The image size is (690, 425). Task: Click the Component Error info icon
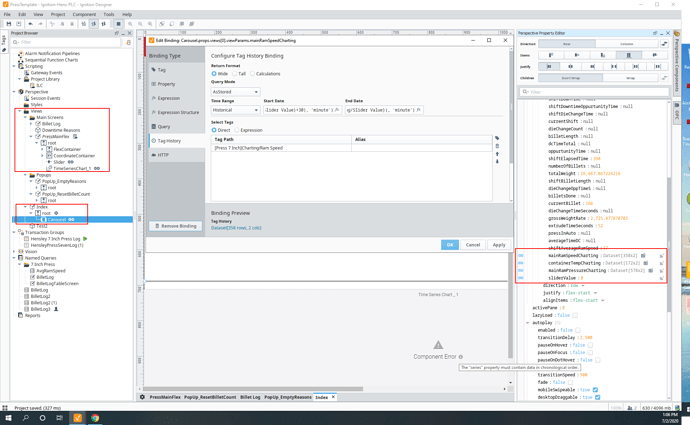point(461,357)
